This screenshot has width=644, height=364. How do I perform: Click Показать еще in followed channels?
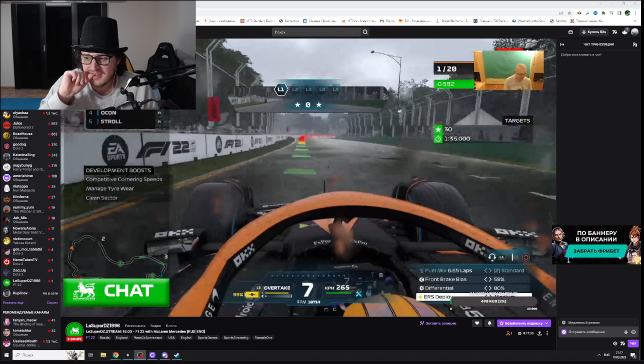pyautogui.click(x=13, y=302)
